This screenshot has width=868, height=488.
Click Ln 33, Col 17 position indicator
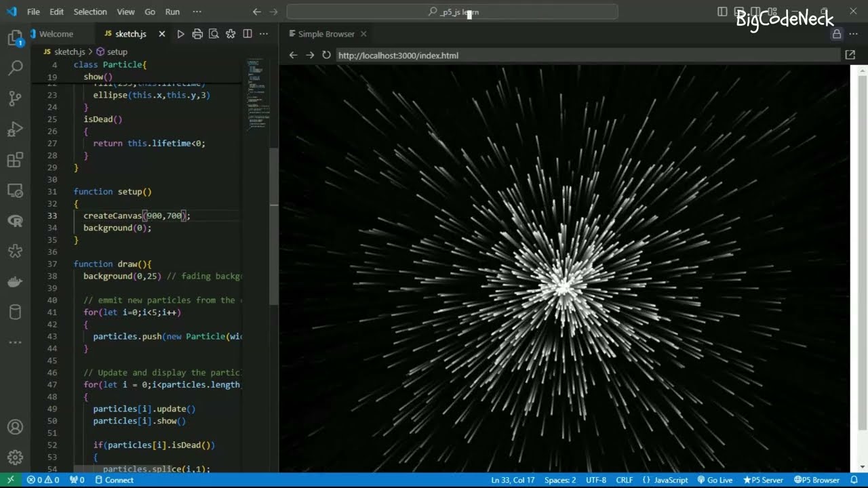pos(513,480)
